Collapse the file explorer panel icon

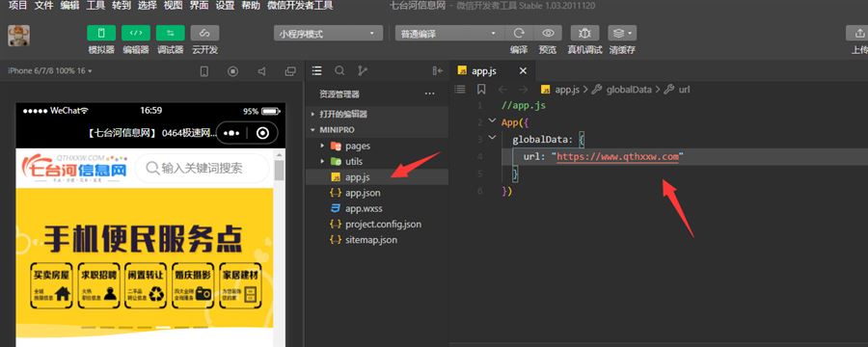point(437,70)
